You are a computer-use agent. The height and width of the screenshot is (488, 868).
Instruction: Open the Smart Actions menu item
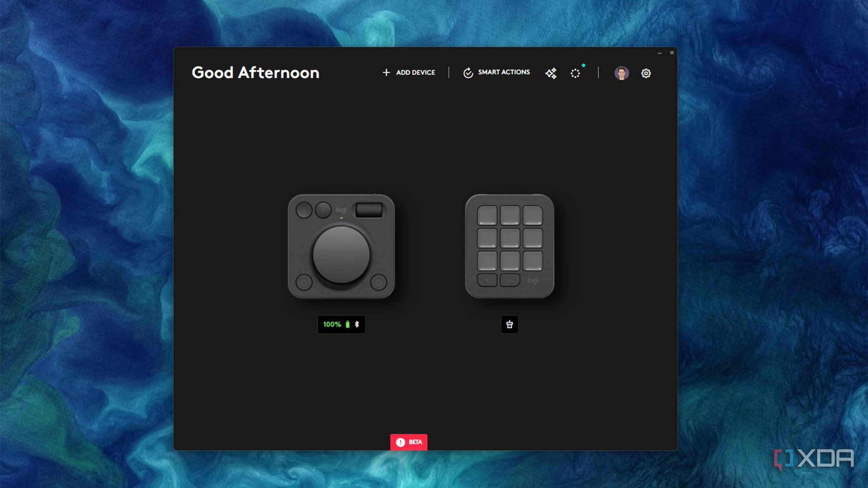[x=496, y=72]
